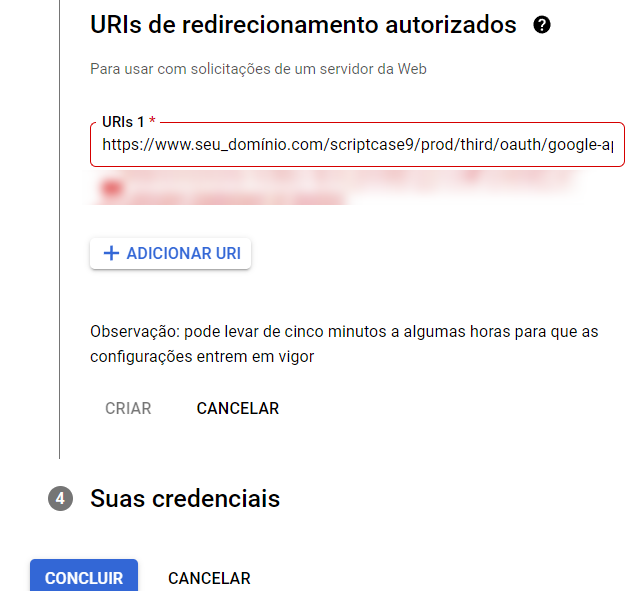This screenshot has width=625, height=591.
Task: Click the URIs 1 field label
Action: tap(123, 122)
